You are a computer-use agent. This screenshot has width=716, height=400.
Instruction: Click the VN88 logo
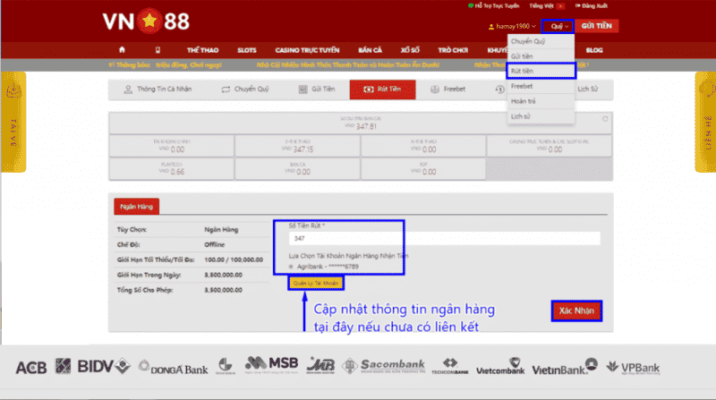tap(146, 21)
